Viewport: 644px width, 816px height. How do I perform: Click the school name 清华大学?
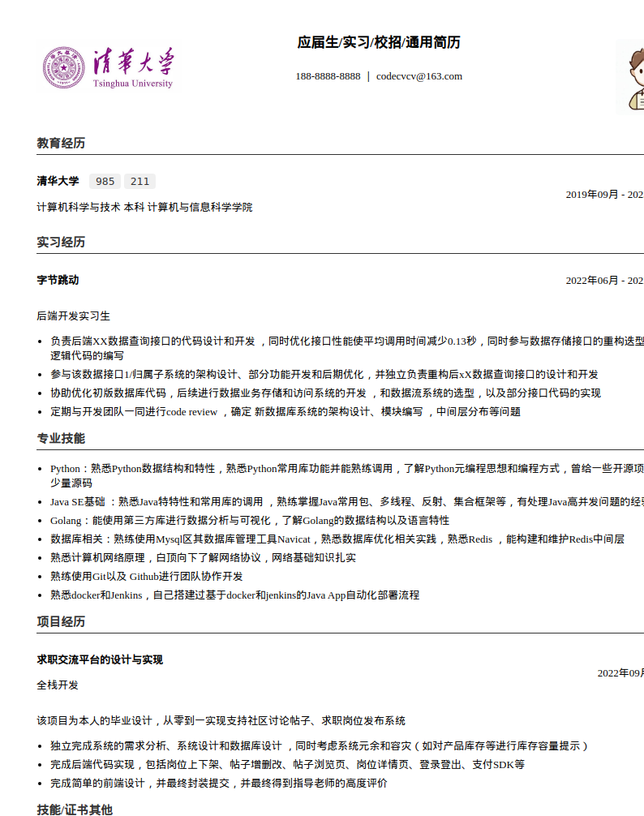[58, 181]
